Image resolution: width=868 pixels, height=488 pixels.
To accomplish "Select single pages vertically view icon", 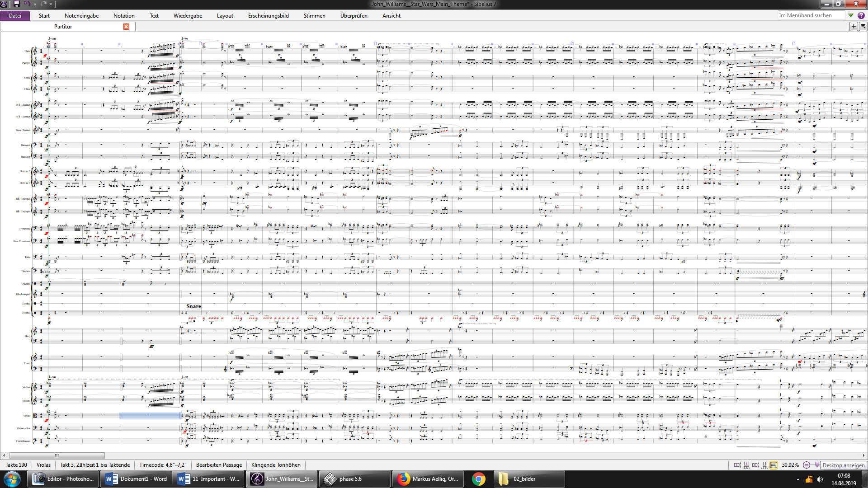I will point(764,465).
